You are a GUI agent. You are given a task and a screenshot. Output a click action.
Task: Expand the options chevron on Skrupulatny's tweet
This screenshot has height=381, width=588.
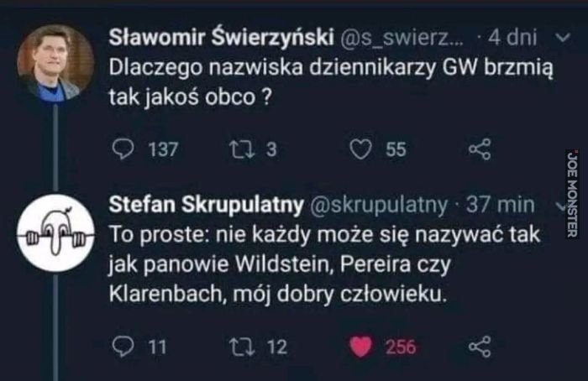click(561, 204)
